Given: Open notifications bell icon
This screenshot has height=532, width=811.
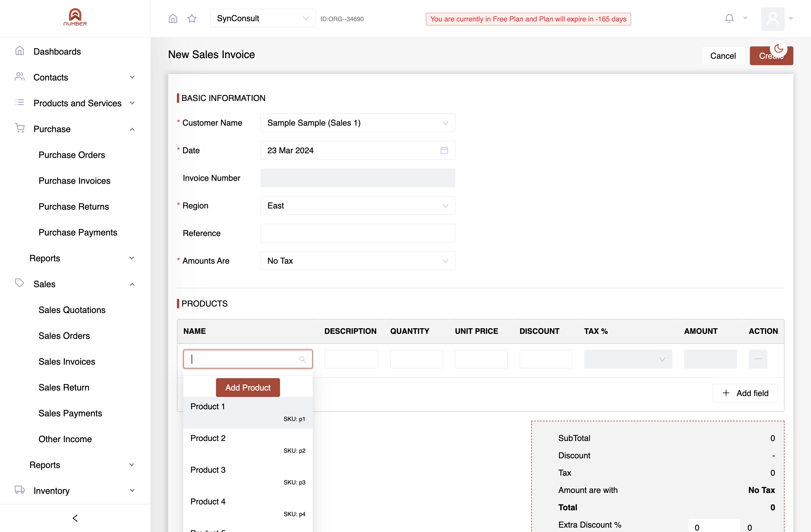Looking at the screenshot, I should [x=729, y=18].
